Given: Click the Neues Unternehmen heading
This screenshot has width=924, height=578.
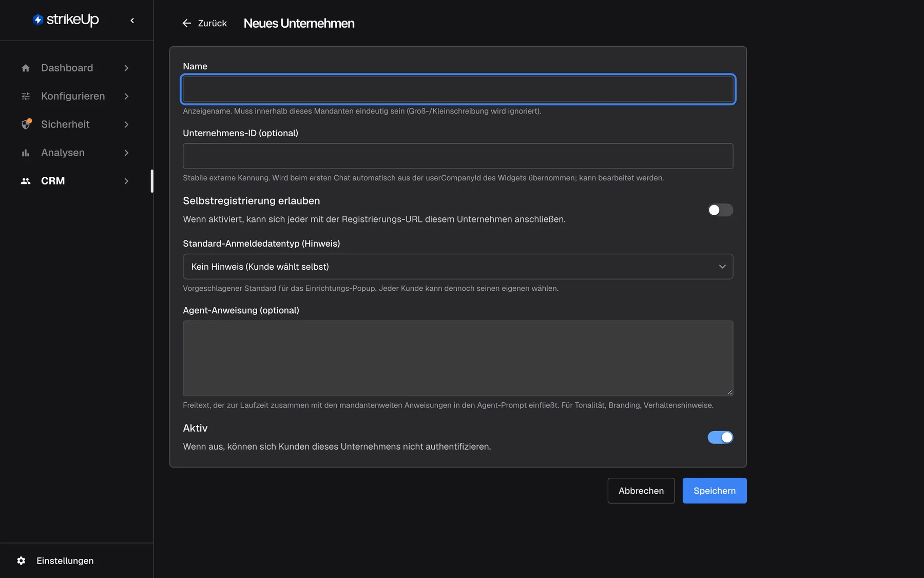Looking at the screenshot, I should click(x=299, y=23).
